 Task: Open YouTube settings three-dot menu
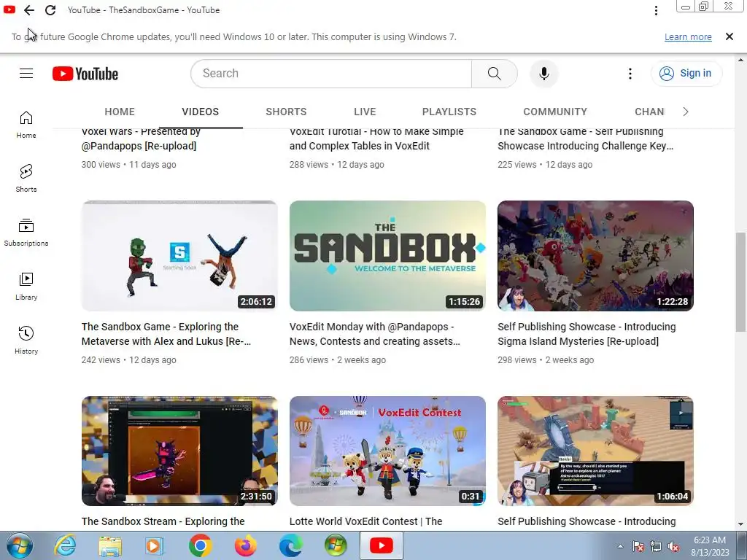630,74
